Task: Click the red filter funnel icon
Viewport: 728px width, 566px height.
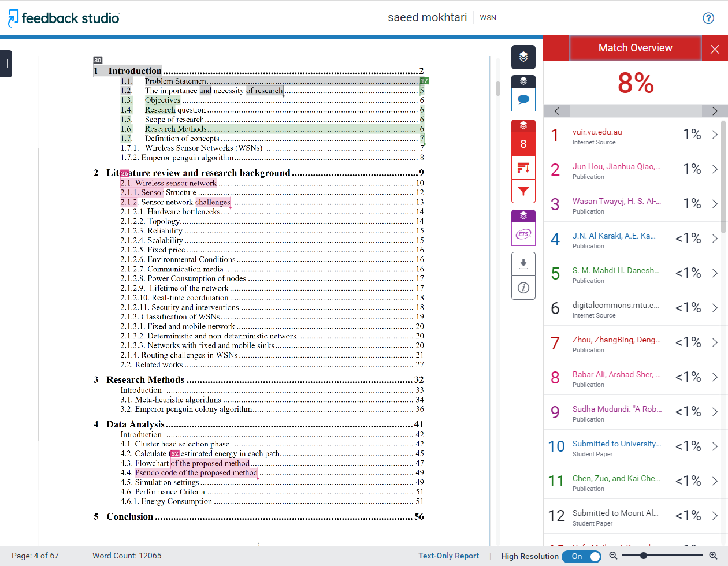Action: (x=523, y=191)
